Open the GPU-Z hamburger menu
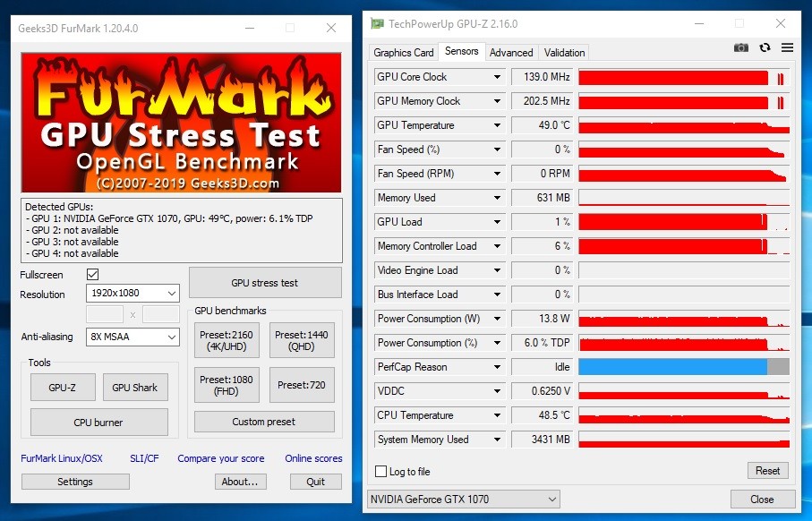 click(x=787, y=47)
